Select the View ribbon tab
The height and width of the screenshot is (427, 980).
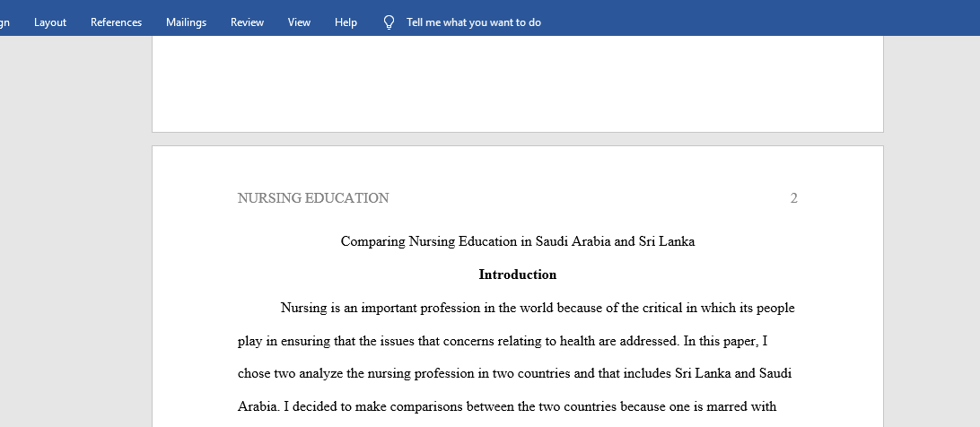pyautogui.click(x=299, y=22)
